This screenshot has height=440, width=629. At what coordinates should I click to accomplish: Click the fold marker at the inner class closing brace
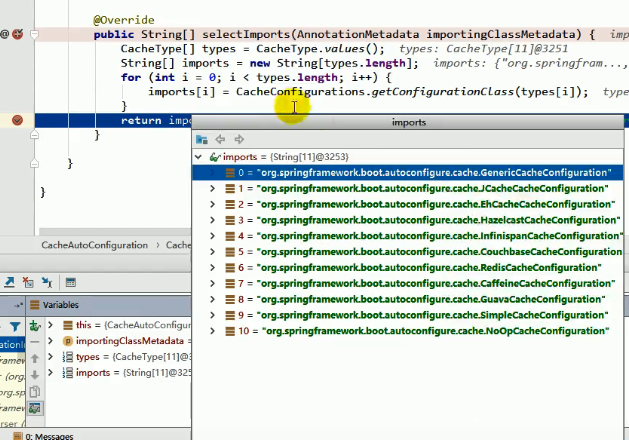tap(34, 164)
